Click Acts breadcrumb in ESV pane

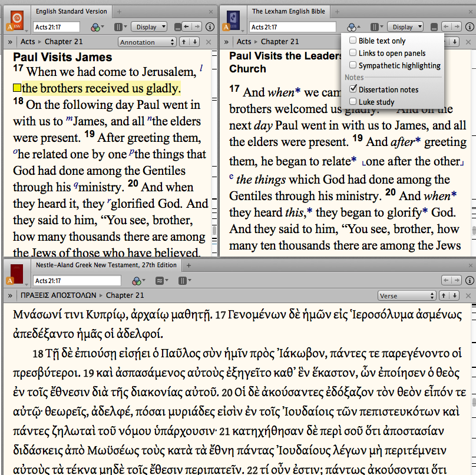coord(28,42)
